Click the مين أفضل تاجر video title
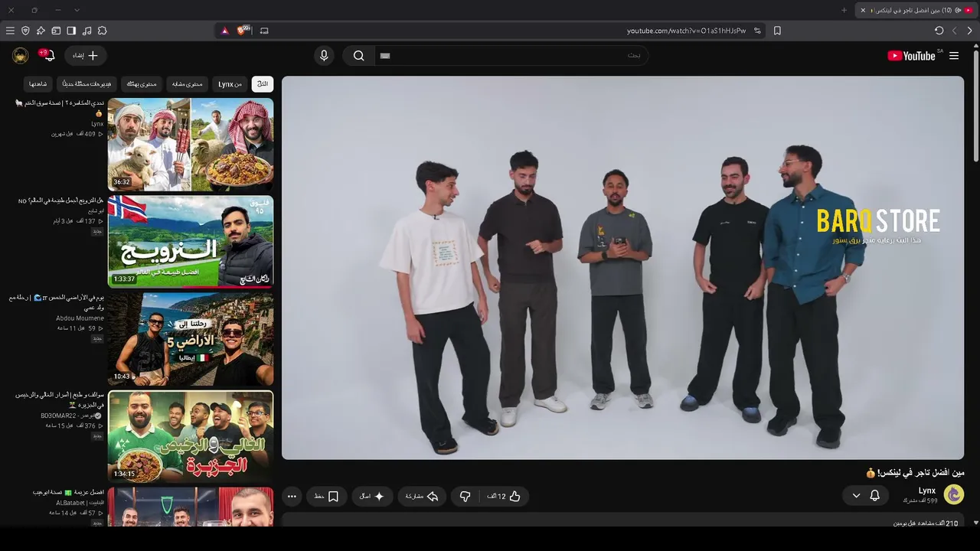 [x=915, y=473]
